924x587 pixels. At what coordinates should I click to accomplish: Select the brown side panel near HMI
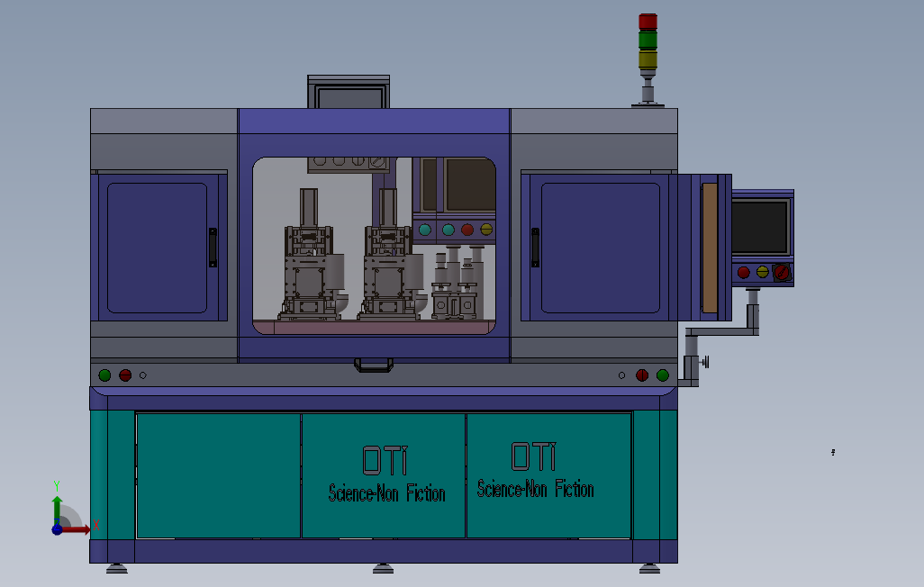710,248
